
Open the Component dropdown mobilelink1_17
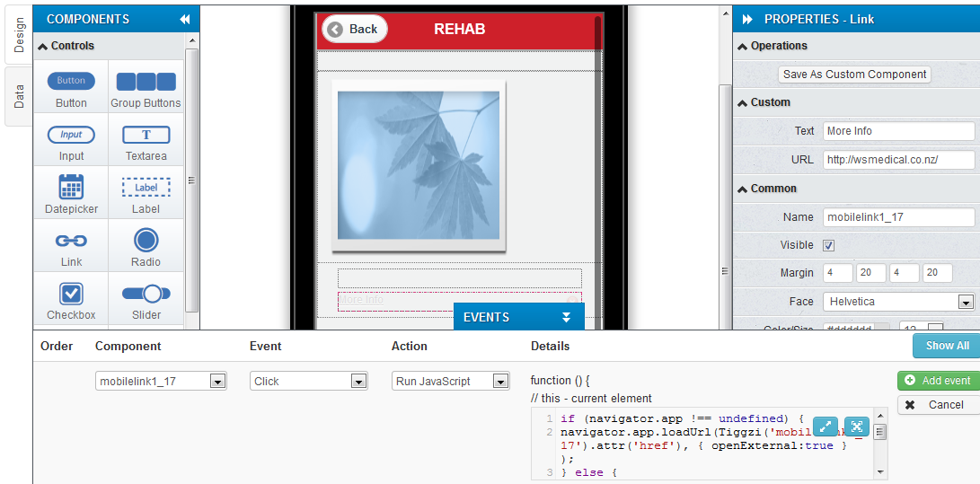[217, 382]
